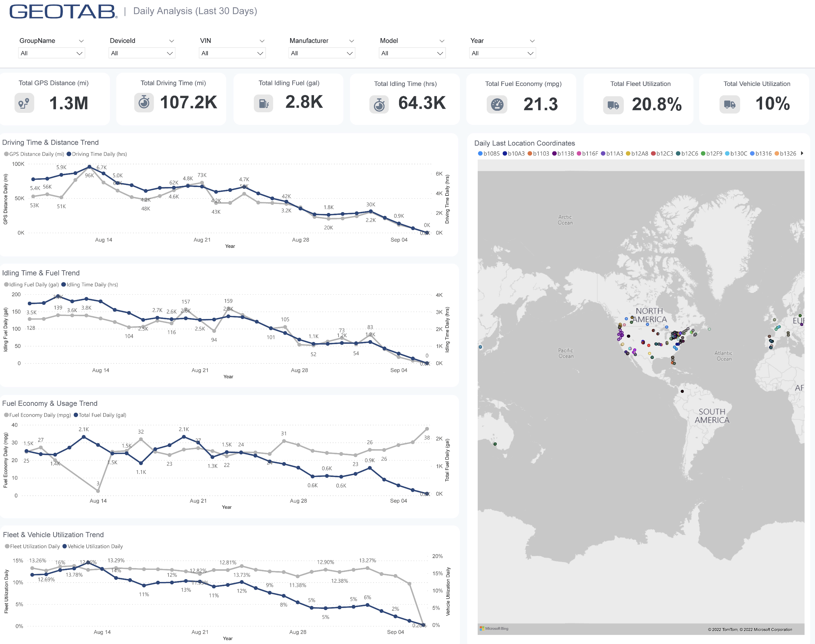
Task: Click the GPS Distance location pin icon
Action: 24,103
